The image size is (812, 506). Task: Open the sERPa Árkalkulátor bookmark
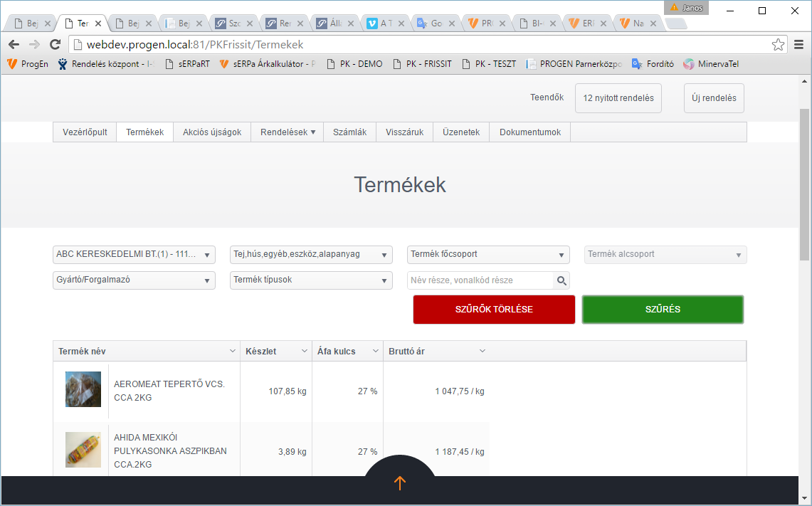click(x=268, y=64)
